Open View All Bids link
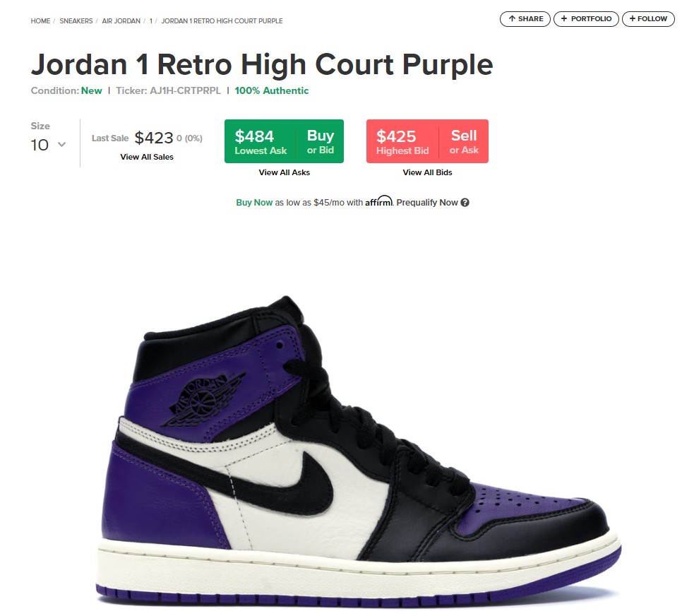Image resolution: width=694 pixels, height=616 pixels. click(x=428, y=172)
